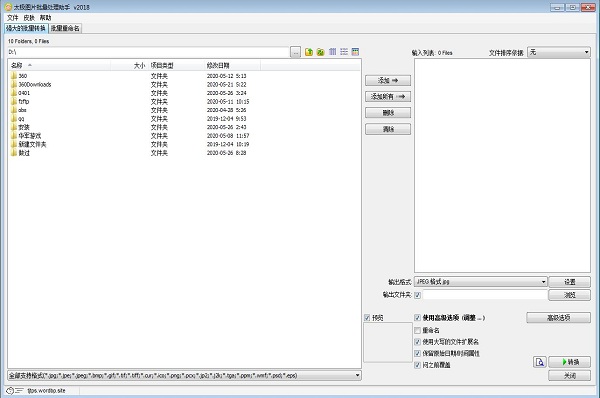Click the preview document magnifier icon
This screenshot has height=398, width=600.
point(540,362)
